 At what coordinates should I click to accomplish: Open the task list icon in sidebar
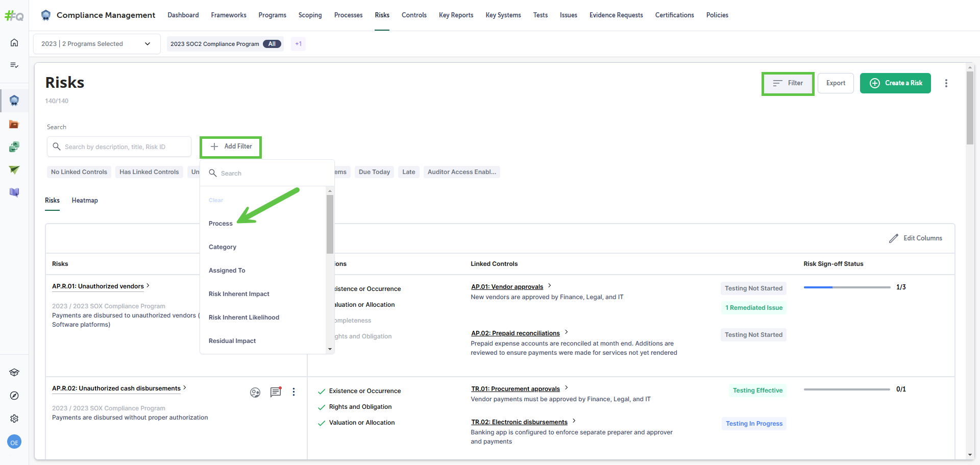[14, 65]
